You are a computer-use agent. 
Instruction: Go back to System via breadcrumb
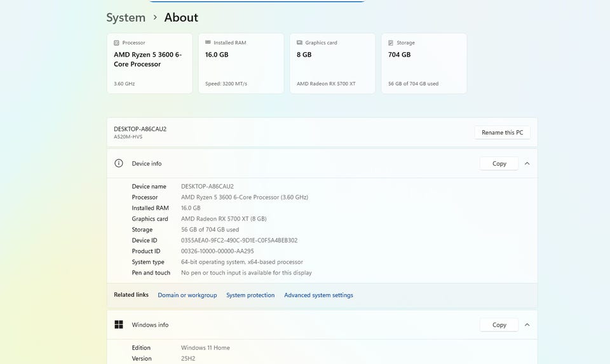click(126, 18)
